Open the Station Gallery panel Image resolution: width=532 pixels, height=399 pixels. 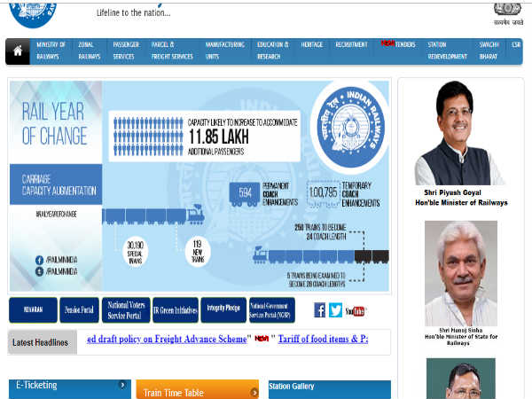tap(330, 389)
